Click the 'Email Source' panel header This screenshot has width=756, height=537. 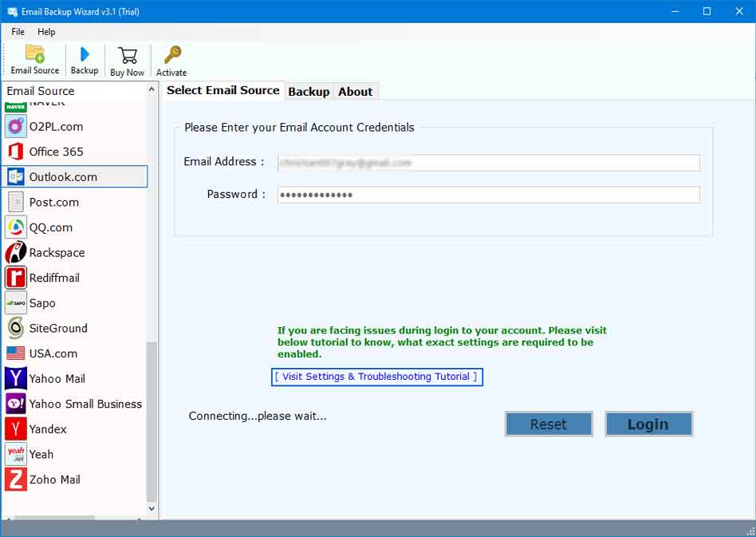(41, 91)
